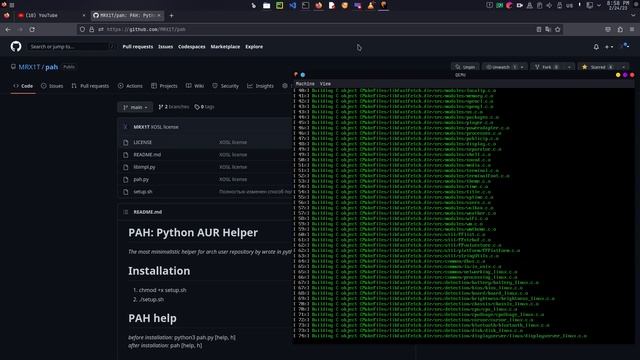Open the setup.sh file
The image size is (640, 360).
(143, 191)
